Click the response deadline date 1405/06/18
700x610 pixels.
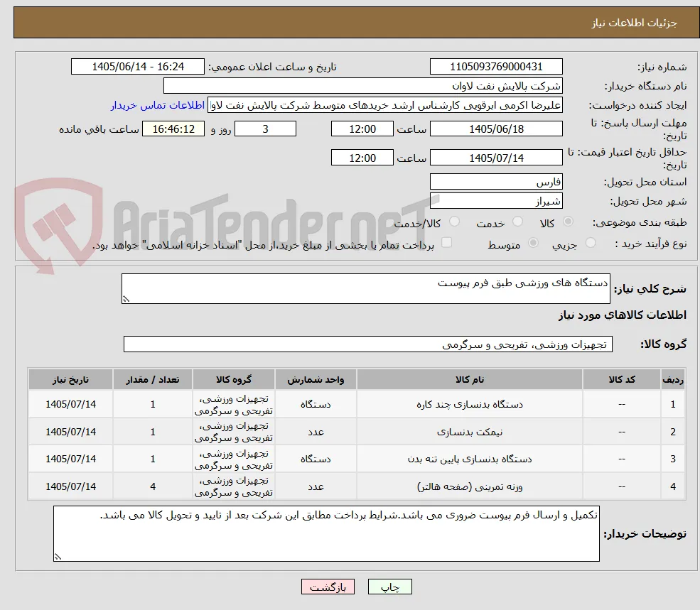click(x=496, y=129)
